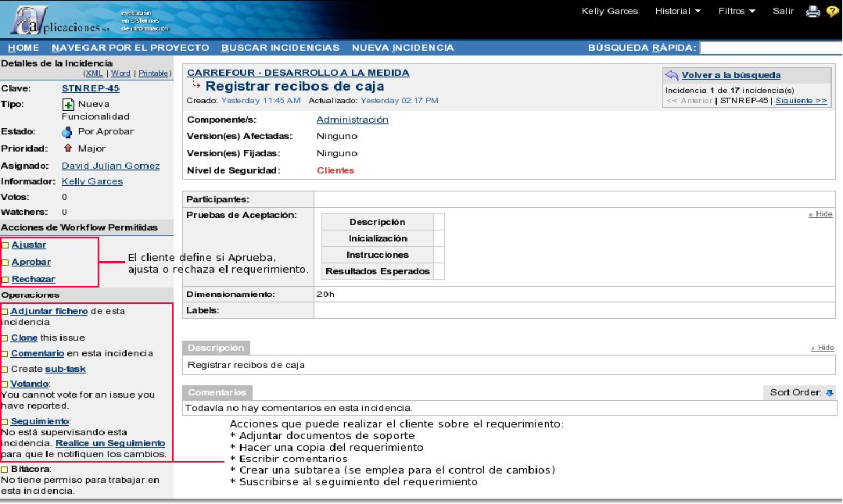Click the Word export link
The image size is (843, 504).
tap(120, 73)
